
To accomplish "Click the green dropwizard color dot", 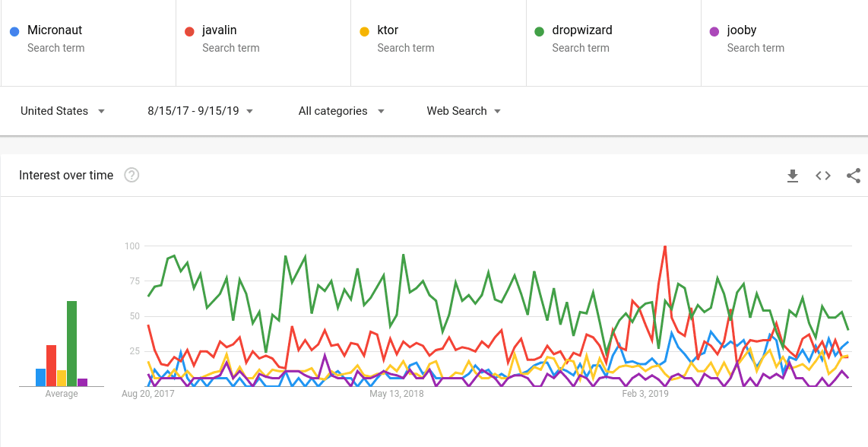I will pyautogui.click(x=539, y=31).
